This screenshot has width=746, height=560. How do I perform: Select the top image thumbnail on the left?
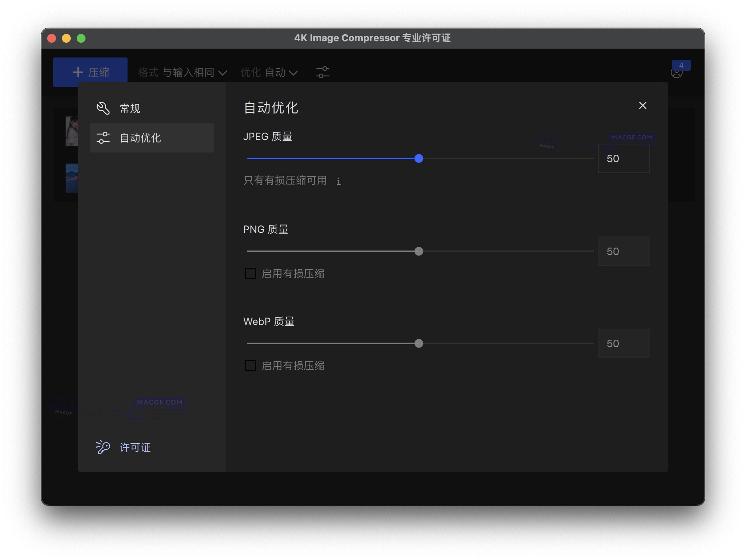point(72,131)
